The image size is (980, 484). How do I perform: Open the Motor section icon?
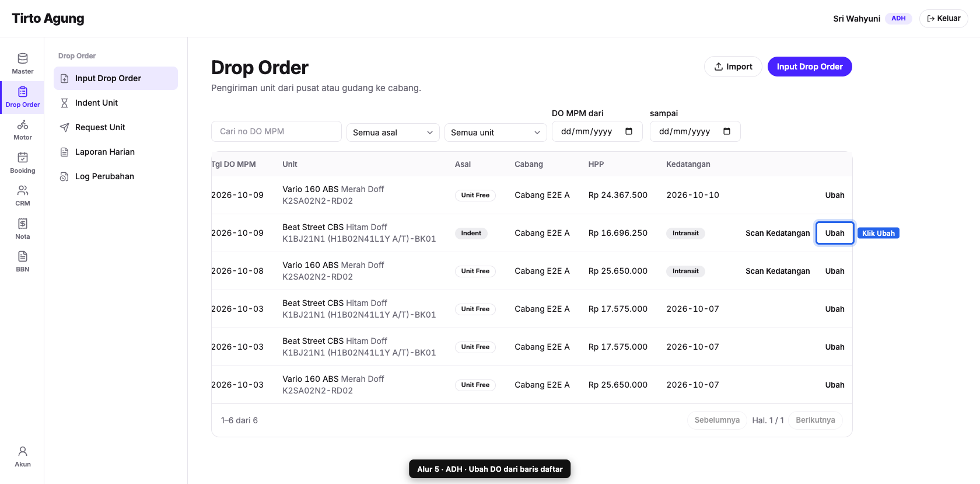point(22,130)
